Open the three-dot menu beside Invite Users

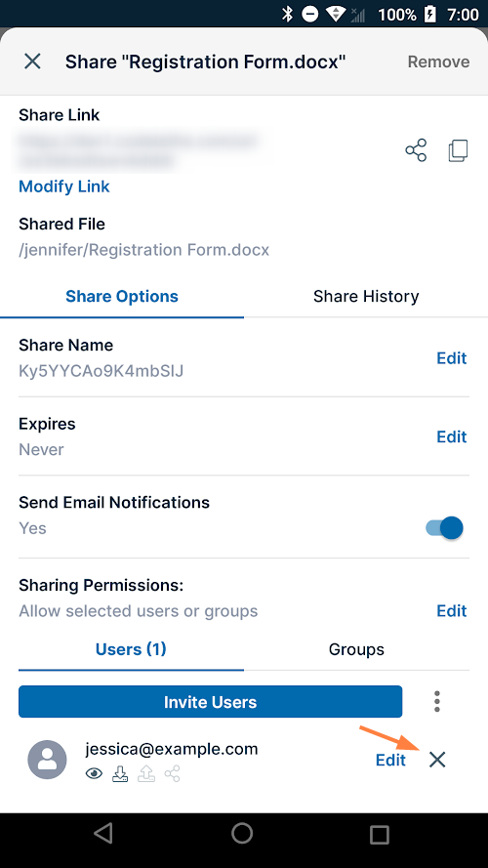[x=437, y=701]
